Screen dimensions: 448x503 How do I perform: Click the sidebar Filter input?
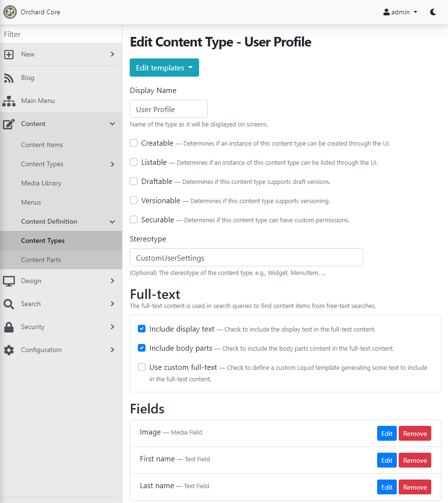[61, 34]
